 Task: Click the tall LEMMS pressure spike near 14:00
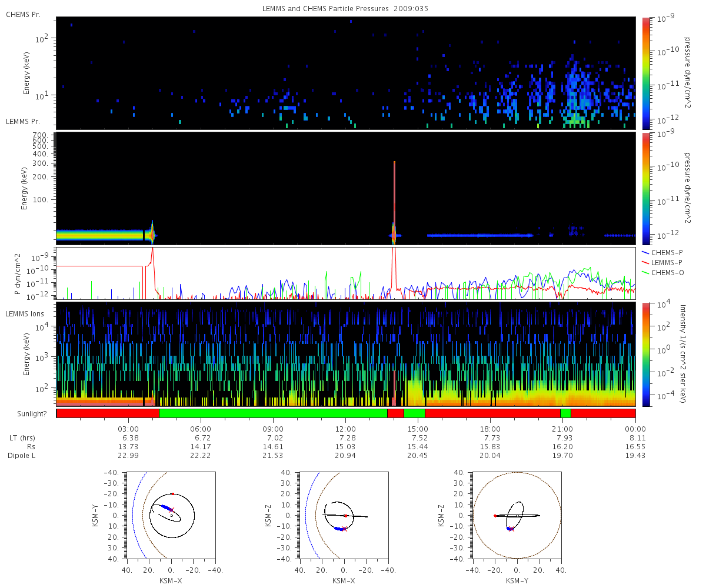pyautogui.click(x=394, y=200)
